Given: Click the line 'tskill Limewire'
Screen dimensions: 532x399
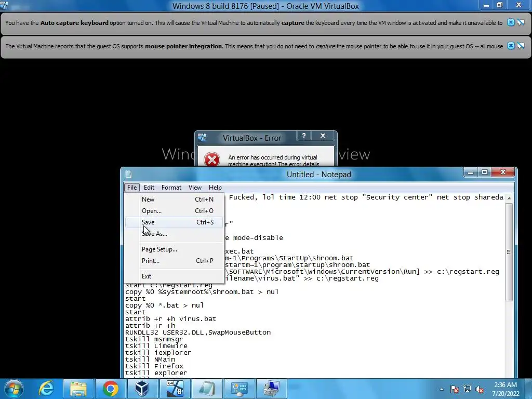Looking at the screenshot, I should 156,345.
